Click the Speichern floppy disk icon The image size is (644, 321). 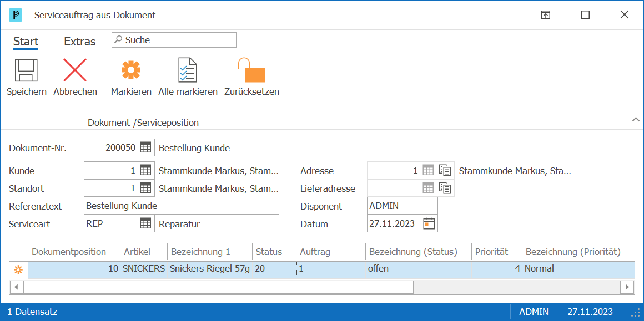click(x=26, y=70)
